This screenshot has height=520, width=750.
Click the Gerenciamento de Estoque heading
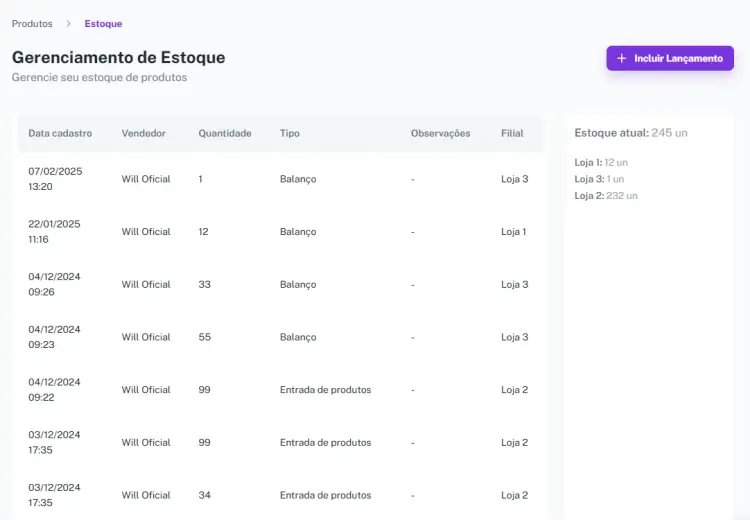(118, 58)
